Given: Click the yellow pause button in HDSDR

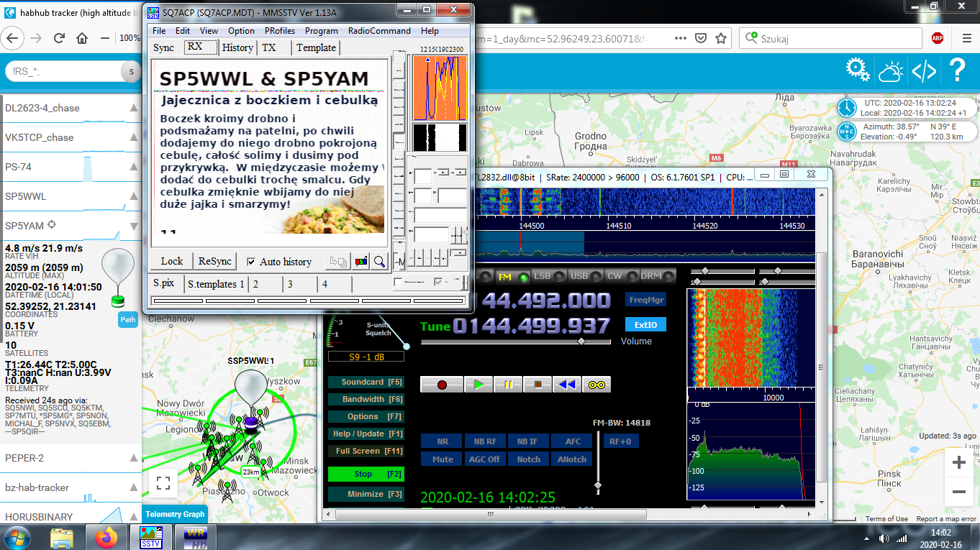Looking at the screenshot, I should 507,385.
